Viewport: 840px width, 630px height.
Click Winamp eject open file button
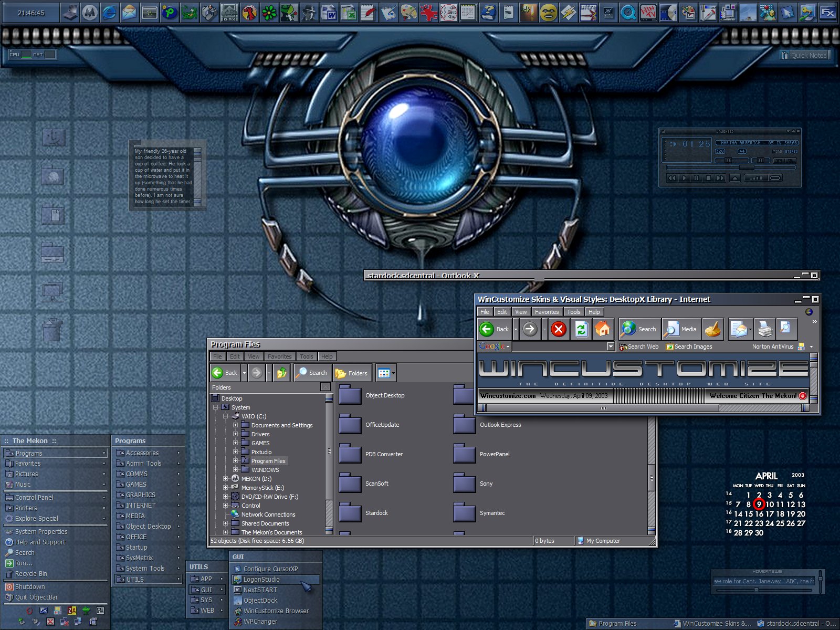(735, 178)
